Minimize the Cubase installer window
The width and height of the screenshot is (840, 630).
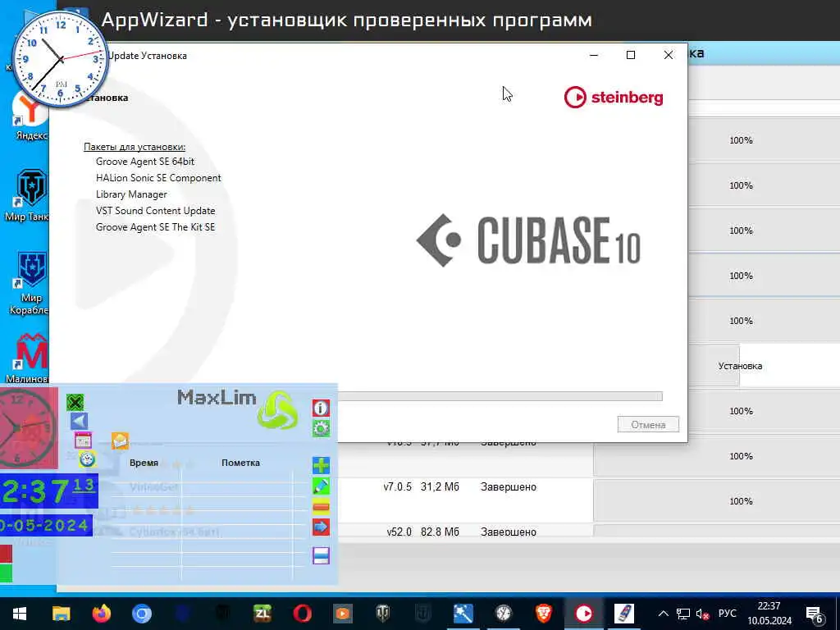click(x=594, y=55)
